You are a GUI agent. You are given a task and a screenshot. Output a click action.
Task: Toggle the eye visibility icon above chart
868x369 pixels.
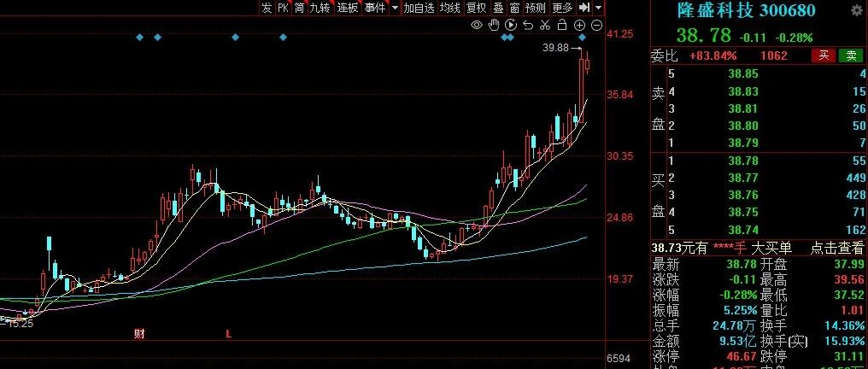(477, 25)
